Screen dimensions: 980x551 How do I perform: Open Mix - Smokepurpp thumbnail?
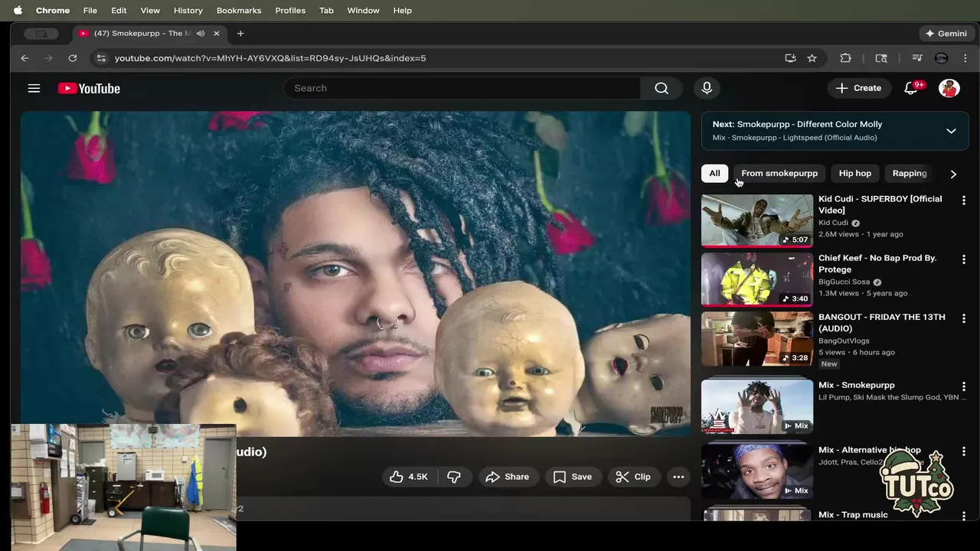(x=757, y=406)
